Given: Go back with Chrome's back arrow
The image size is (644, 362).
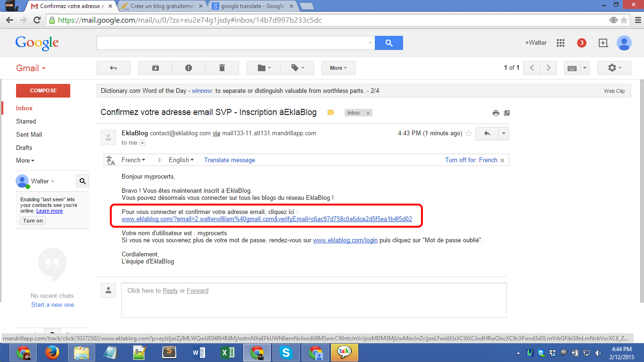Looking at the screenshot, I should coord(9,20).
